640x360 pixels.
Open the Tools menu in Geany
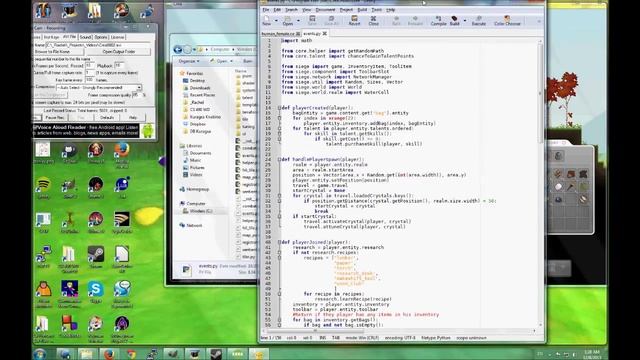376,10
